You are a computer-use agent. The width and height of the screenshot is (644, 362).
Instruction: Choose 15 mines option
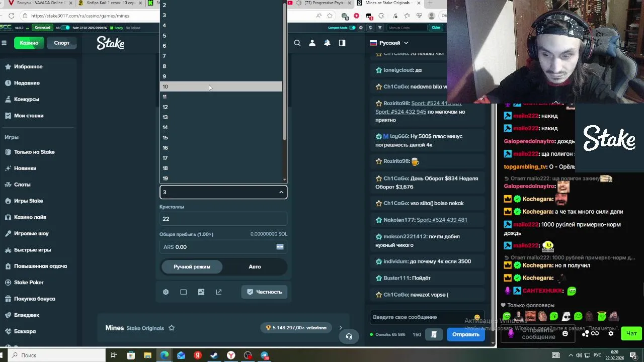click(x=221, y=137)
